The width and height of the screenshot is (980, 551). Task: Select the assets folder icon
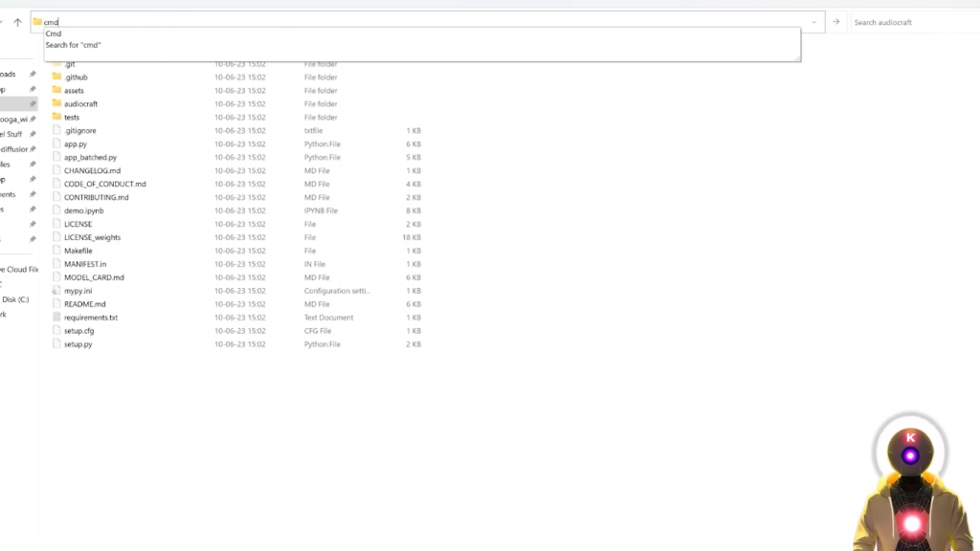56,90
